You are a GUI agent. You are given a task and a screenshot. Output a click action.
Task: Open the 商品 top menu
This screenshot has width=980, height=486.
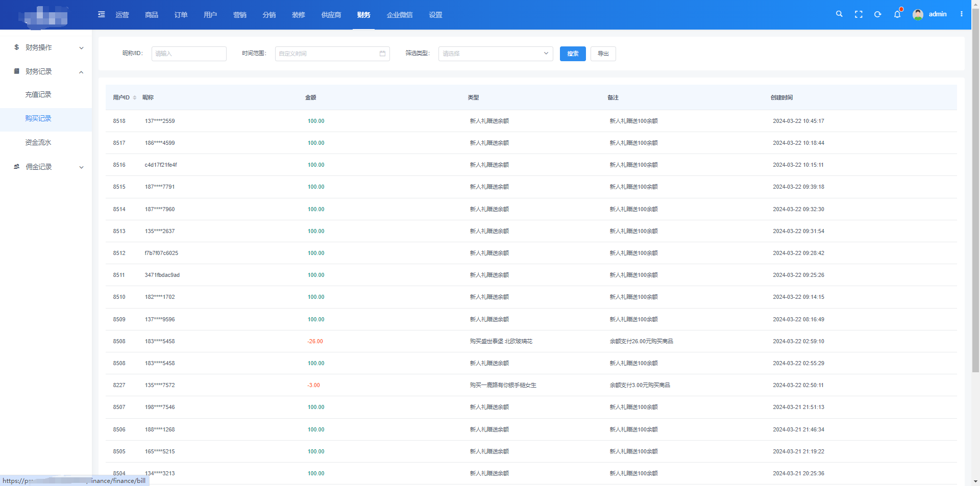(x=152, y=15)
